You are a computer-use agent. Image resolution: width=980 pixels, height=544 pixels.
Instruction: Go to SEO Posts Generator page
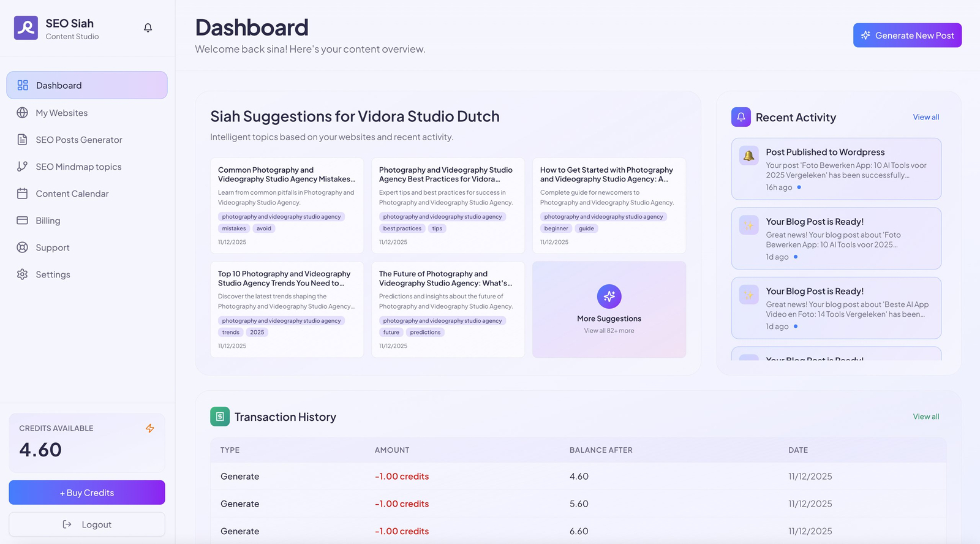[x=78, y=140]
